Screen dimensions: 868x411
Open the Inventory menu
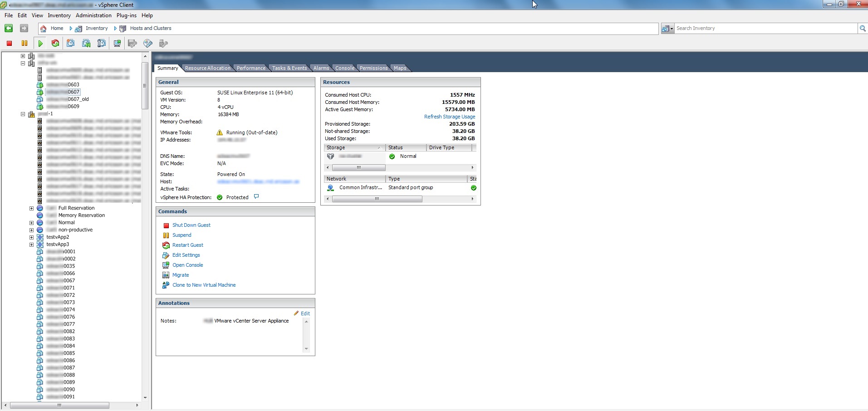click(59, 15)
